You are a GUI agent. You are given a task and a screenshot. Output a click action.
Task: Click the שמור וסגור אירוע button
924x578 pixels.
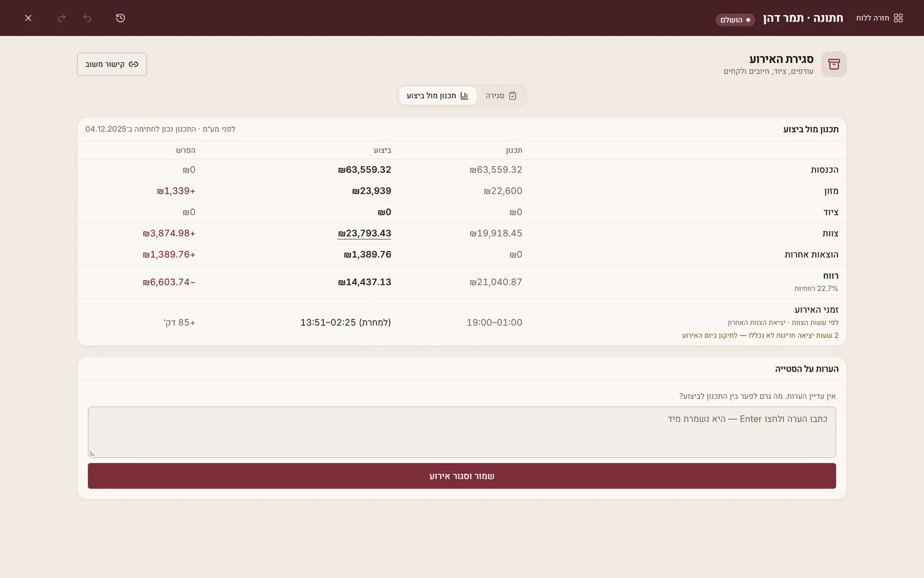coord(462,476)
